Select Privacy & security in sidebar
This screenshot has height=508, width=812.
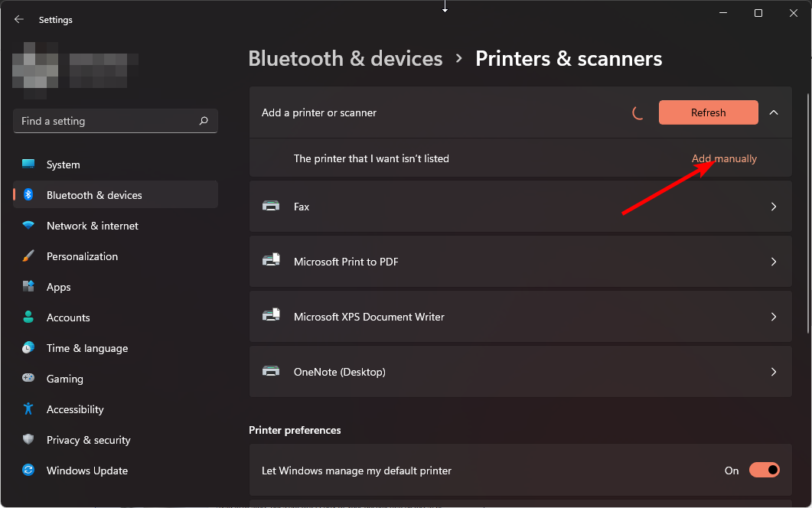pyautogui.click(x=88, y=440)
